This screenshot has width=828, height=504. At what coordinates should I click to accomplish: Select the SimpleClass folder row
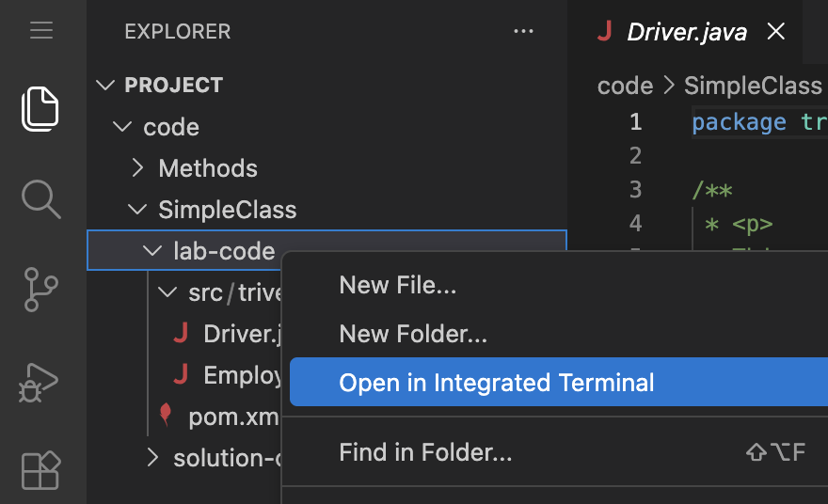pyautogui.click(x=326, y=210)
